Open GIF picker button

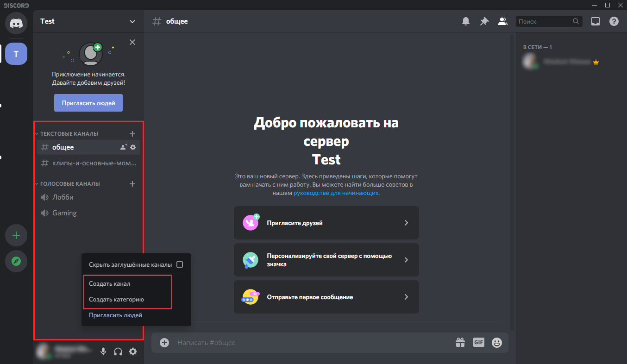coord(478,342)
